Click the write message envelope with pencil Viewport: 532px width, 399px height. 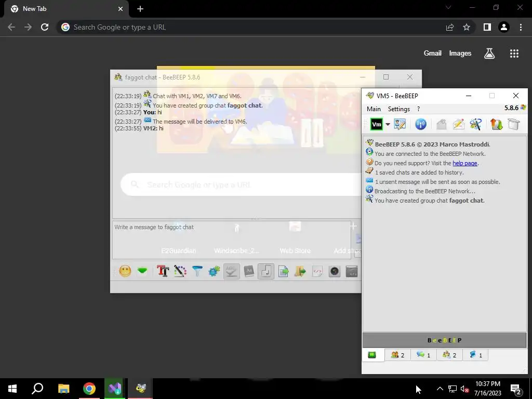point(458,124)
